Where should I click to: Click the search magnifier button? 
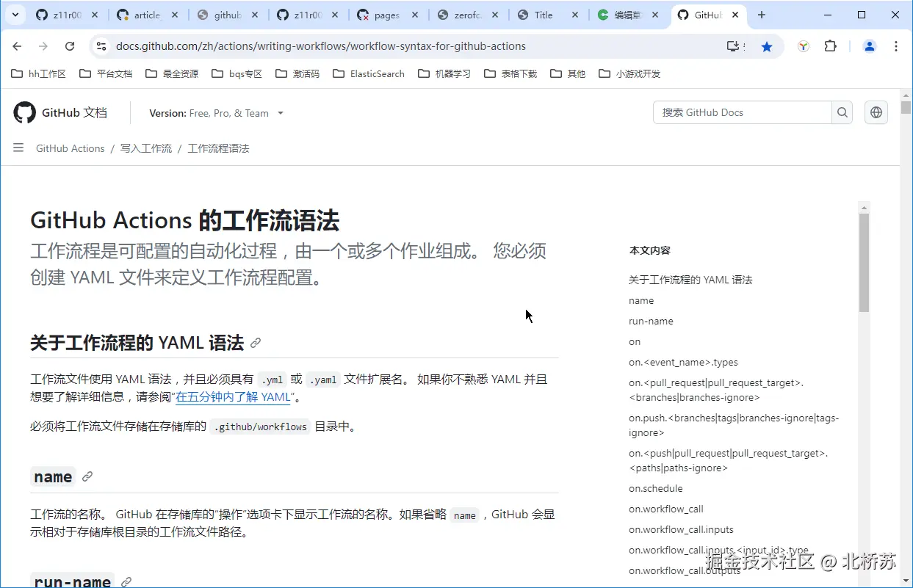(x=842, y=112)
